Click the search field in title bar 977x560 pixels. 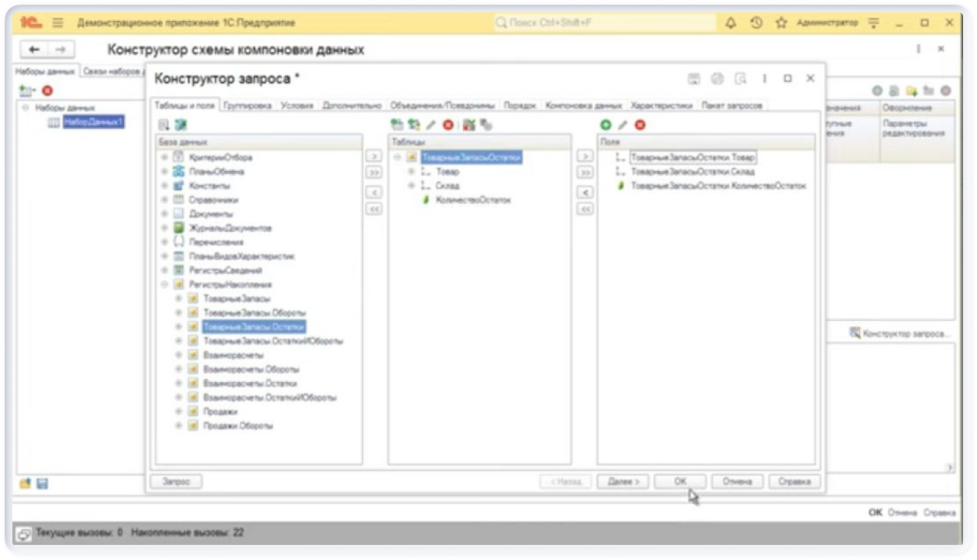[x=604, y=23]
